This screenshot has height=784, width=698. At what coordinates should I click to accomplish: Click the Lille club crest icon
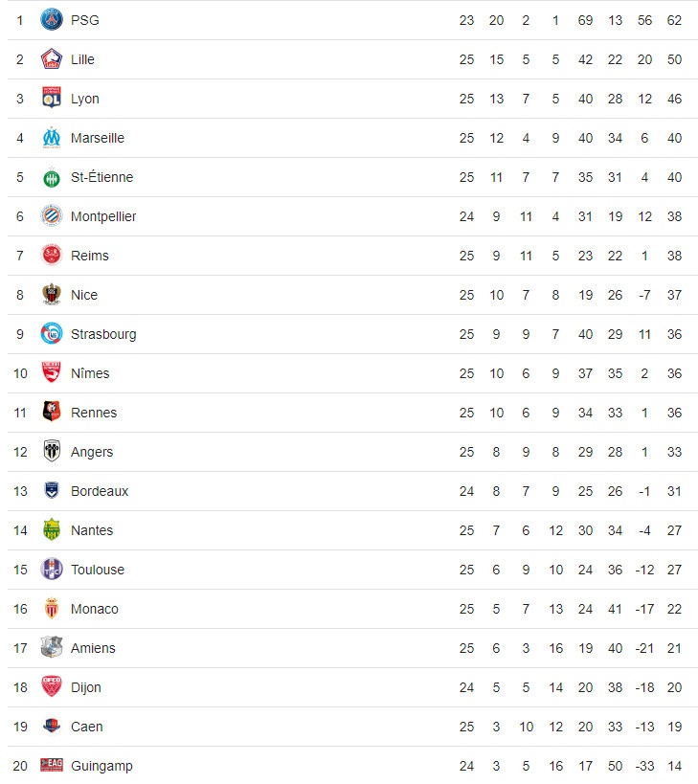click(x=52, y=59)
